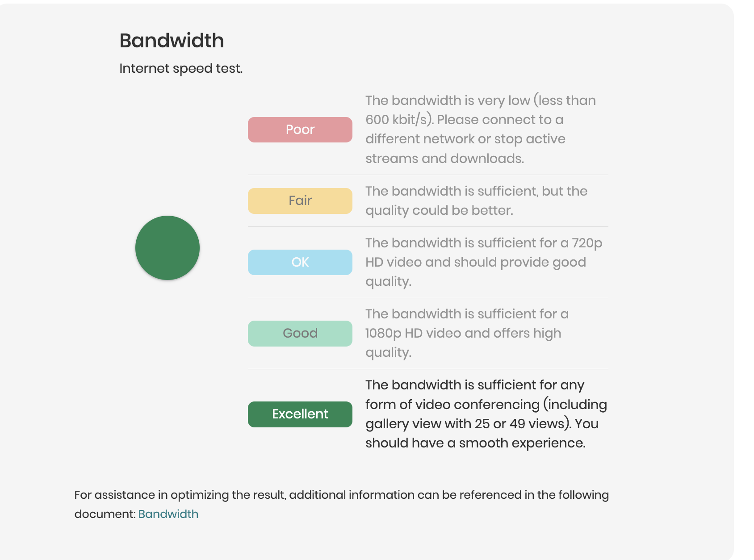Click the 720p HD video description

coord(484,262)
